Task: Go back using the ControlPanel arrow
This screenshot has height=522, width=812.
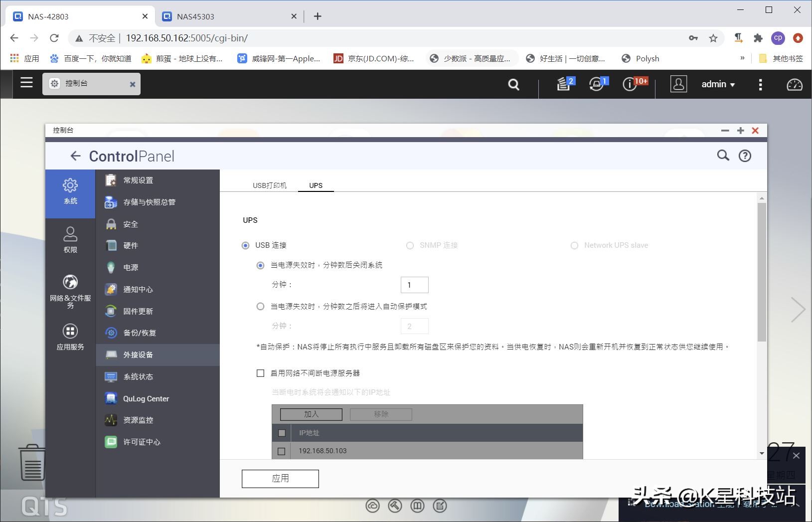Action: coord(75,156)
